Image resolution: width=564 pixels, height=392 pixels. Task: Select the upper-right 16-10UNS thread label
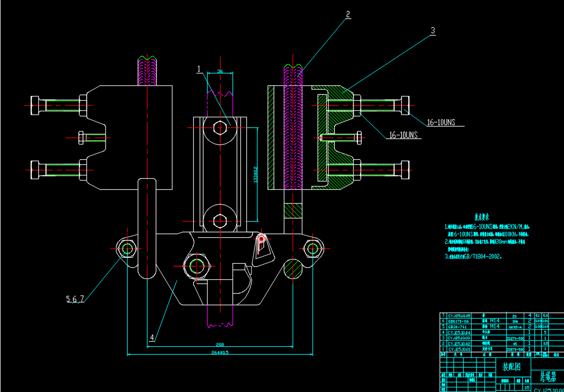(x=441, y=122)
